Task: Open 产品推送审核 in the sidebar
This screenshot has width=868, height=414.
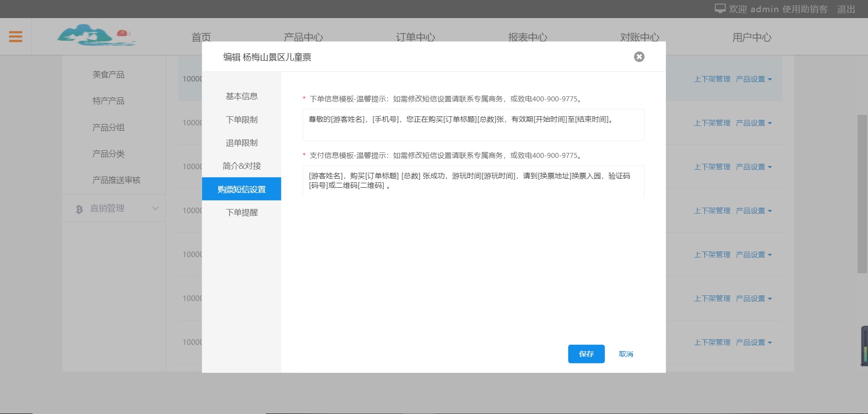Action: (116, 180)
